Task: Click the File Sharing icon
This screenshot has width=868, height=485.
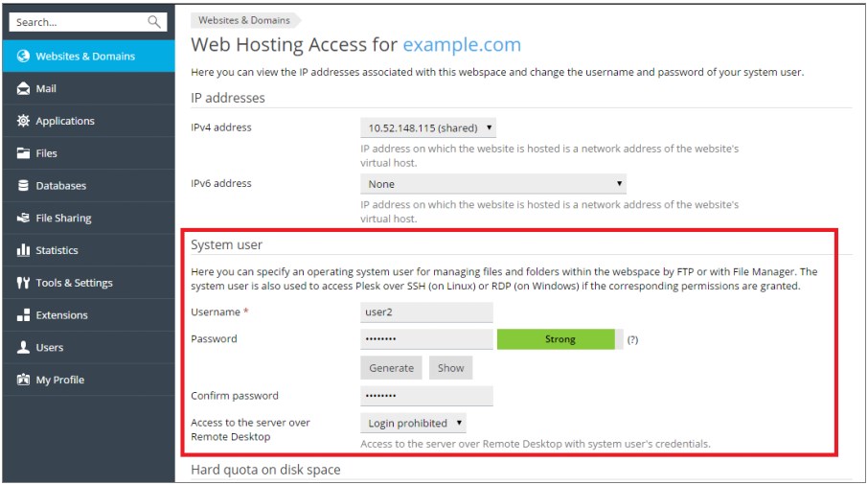Action: pos(23,218)
